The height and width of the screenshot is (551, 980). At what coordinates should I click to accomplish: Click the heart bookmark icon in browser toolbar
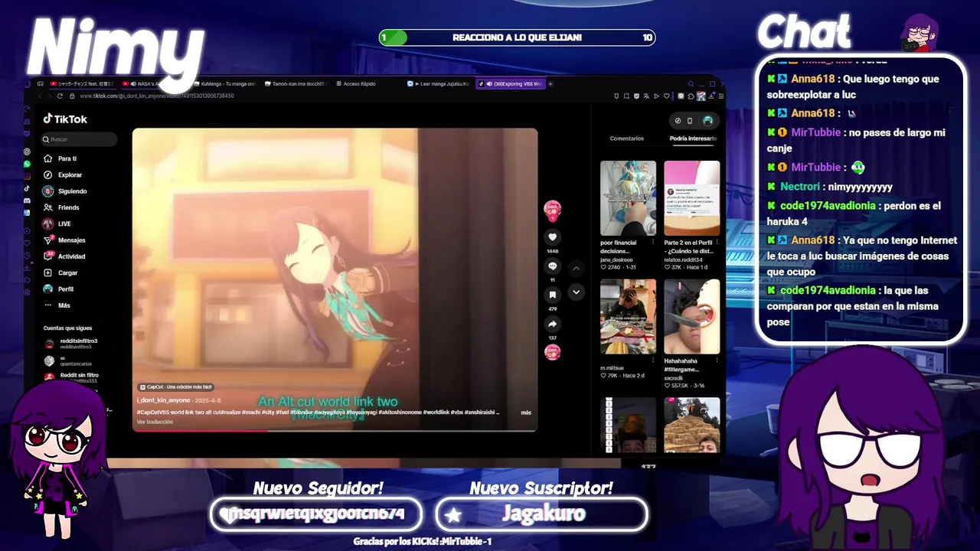click(666, 96)
